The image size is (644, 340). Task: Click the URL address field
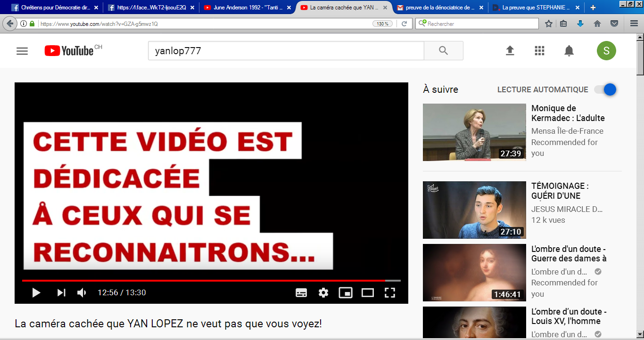tap(205, 24)
